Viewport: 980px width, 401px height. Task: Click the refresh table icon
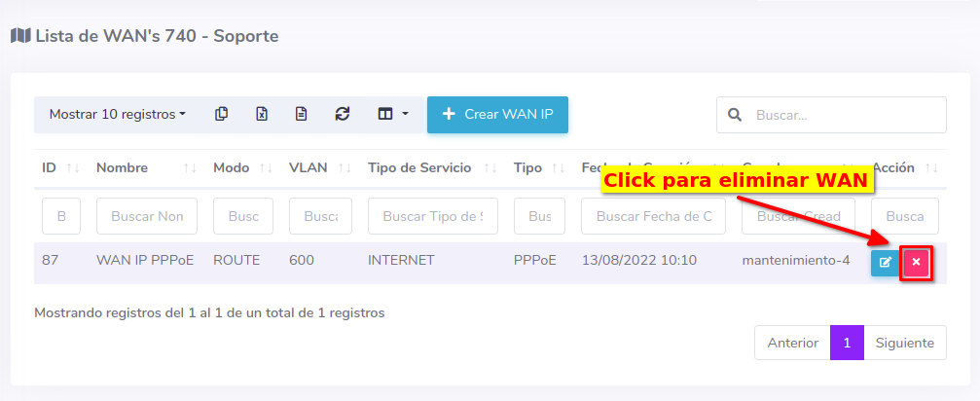click(x=342, y=114)
